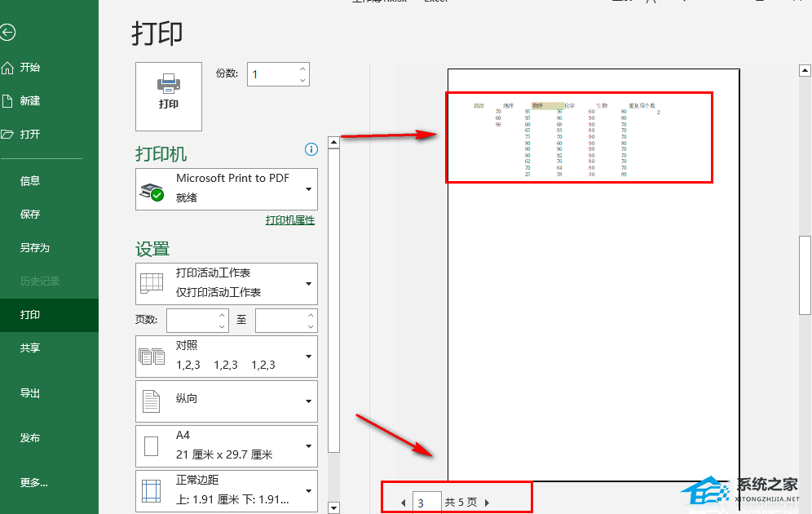The image size is (812, 514).
Task: Open 打印机属性 link
Action: pyautogui.click(x=290, y=220)
